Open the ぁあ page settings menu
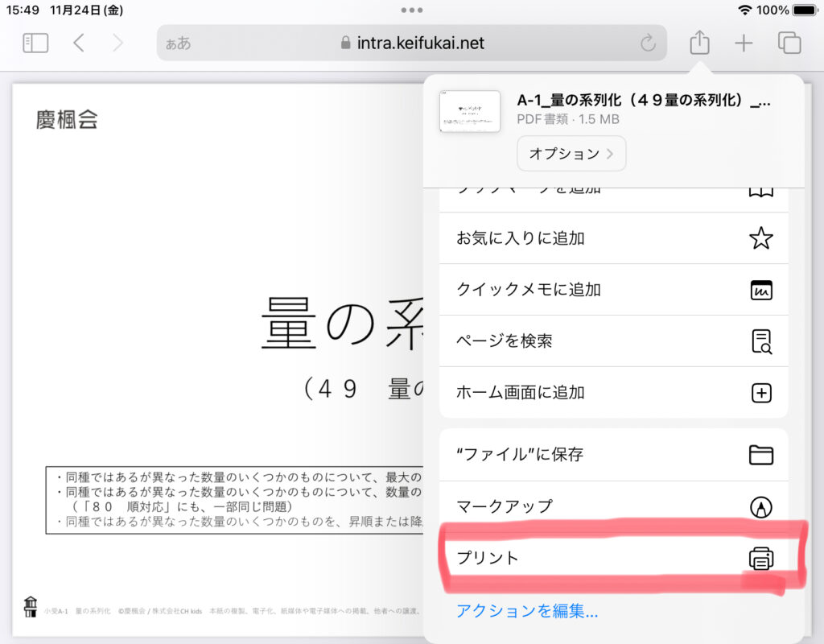Screen dimensions: 824x644 click(179, 43)
